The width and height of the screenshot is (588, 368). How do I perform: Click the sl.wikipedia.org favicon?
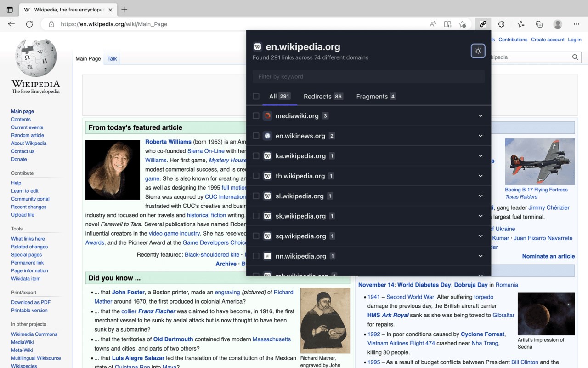267,196
